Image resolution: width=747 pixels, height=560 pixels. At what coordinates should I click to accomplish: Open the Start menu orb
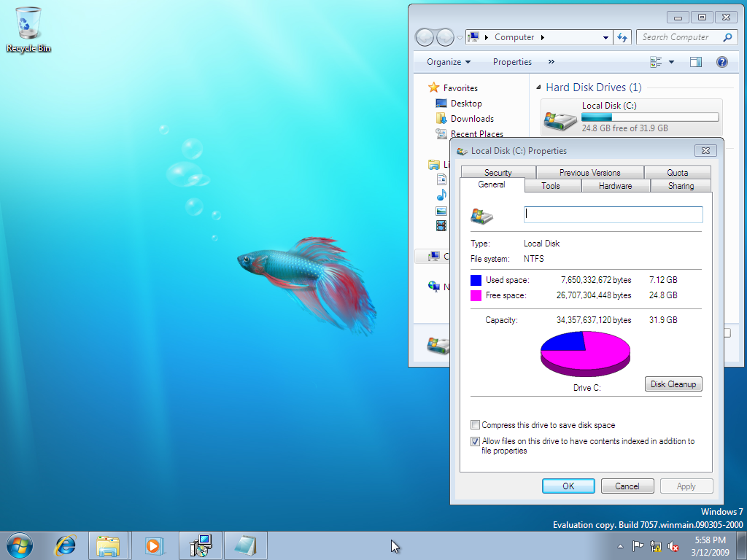(20, 545)
